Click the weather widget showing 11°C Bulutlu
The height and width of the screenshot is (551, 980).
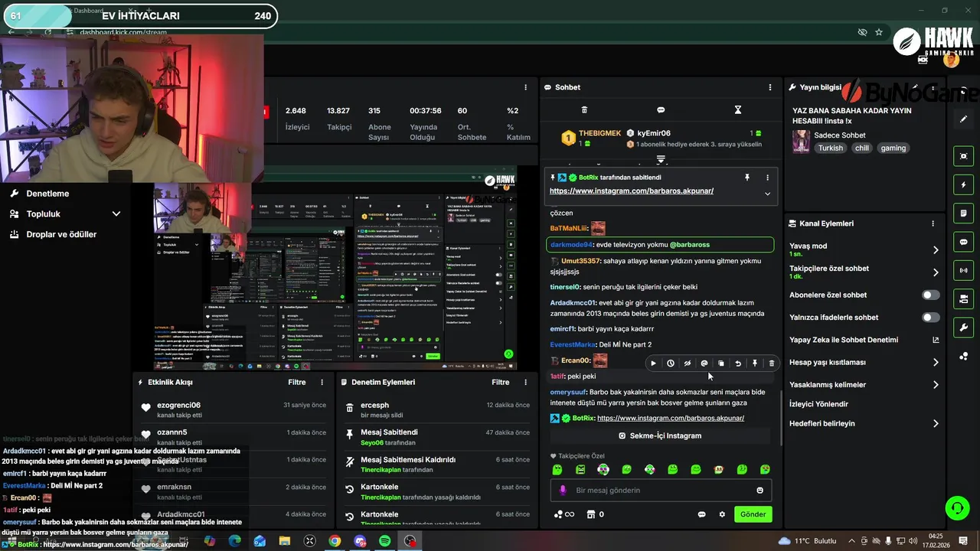[x=807, y=541]
